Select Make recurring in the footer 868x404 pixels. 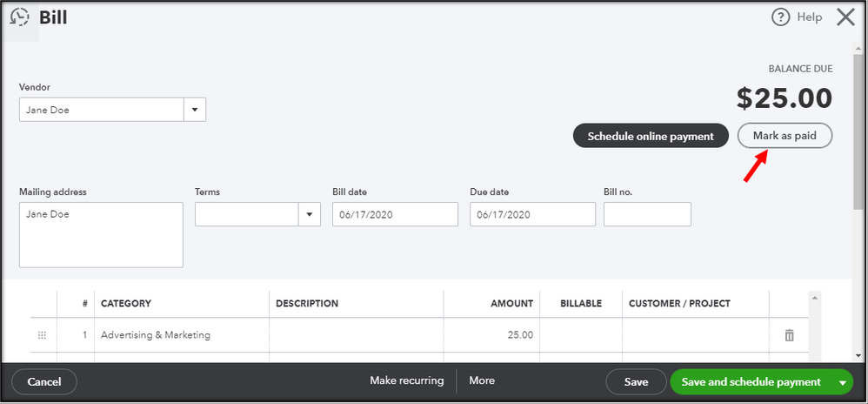tap(406, 380)
